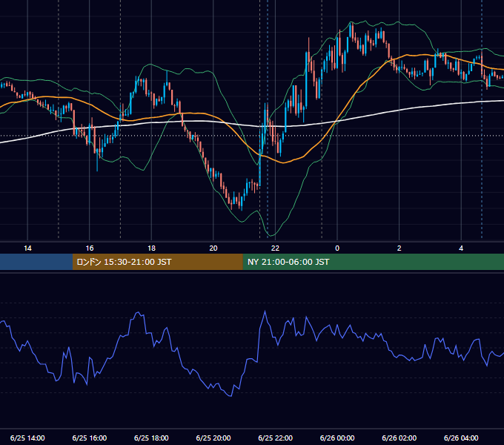Click the 6/26 04:00 date label

pos(461,438)
